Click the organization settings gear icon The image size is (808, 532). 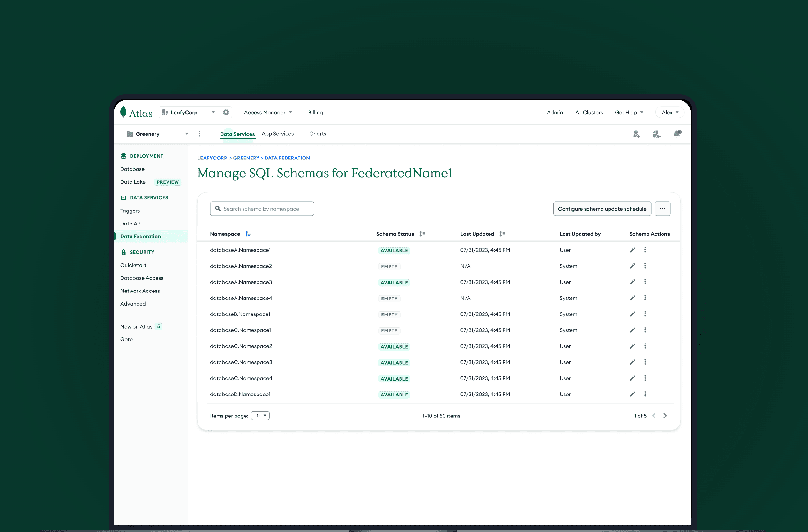click(x=226, y=112)
